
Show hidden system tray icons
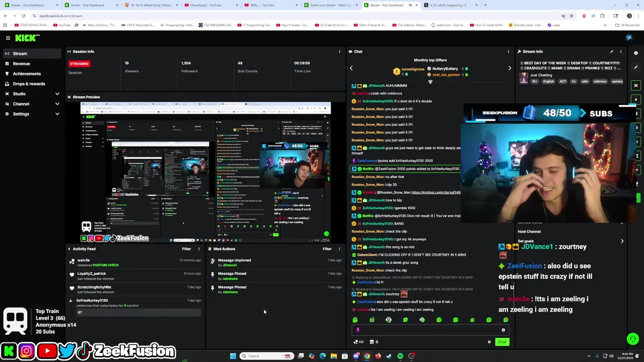589,356
